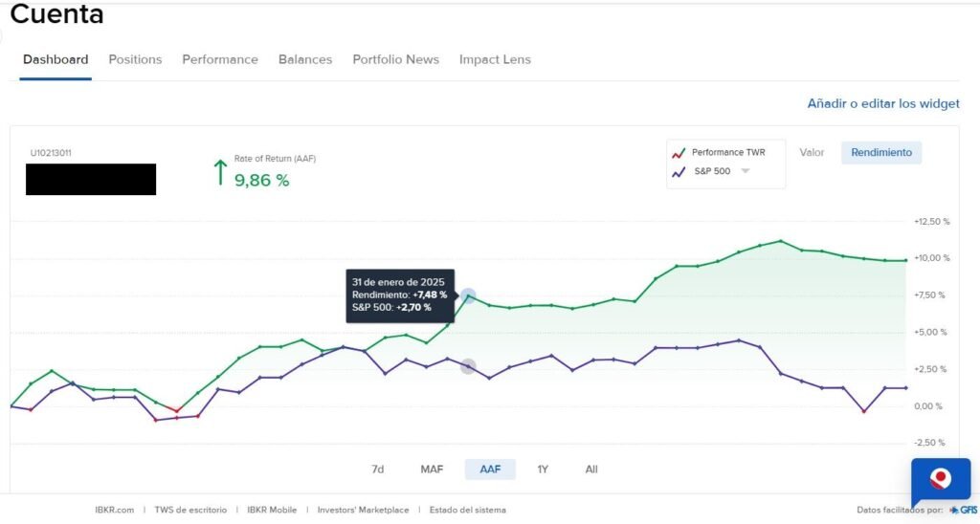Click Añadir o editar los widget link

pyautogui.click(x=882, y=103)
